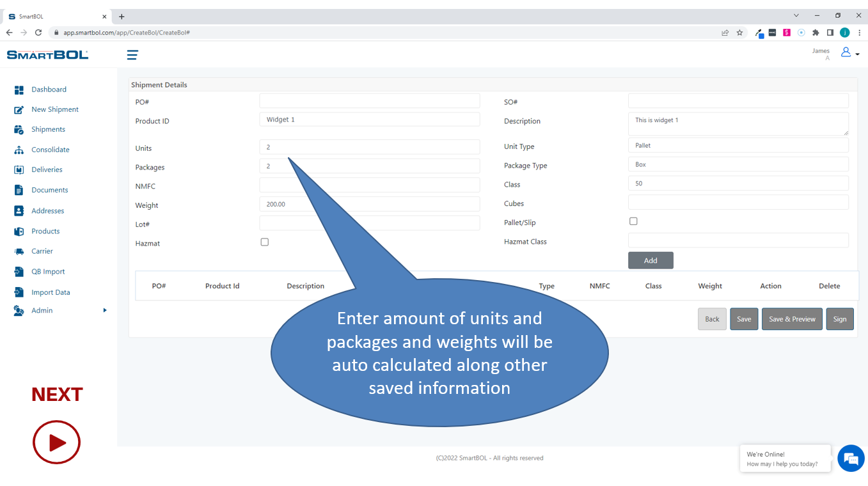
Task: Click the Carrier truck icon
Action: point(19,251)
